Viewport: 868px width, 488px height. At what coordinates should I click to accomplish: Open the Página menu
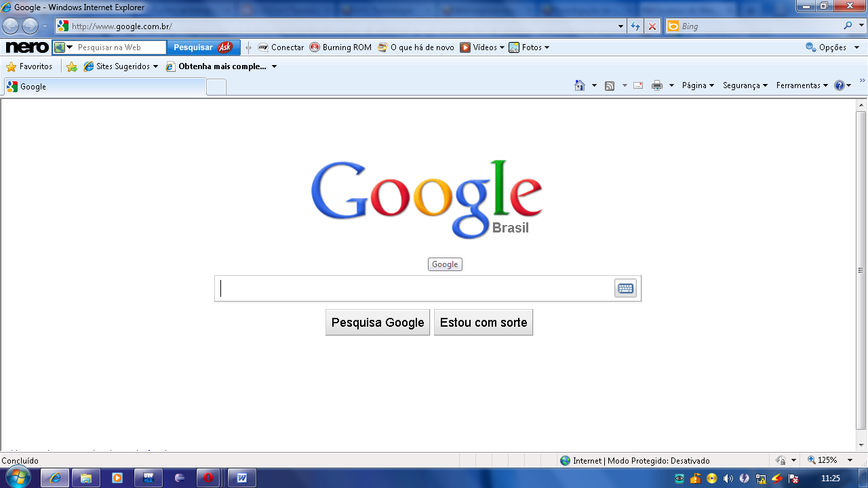[697, 85]
